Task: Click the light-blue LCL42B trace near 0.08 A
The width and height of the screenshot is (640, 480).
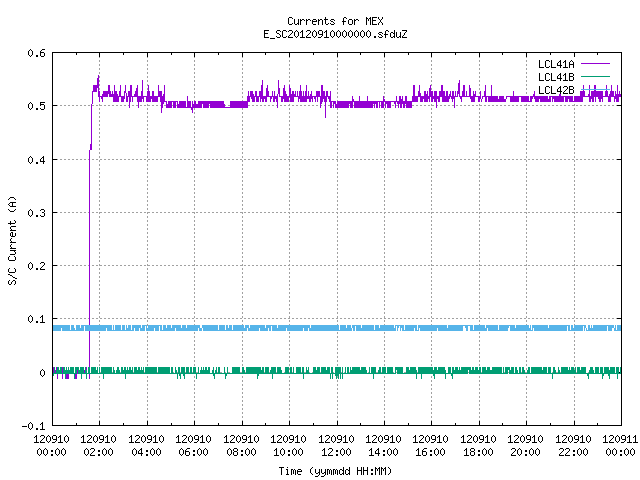Action: point(337,328)
